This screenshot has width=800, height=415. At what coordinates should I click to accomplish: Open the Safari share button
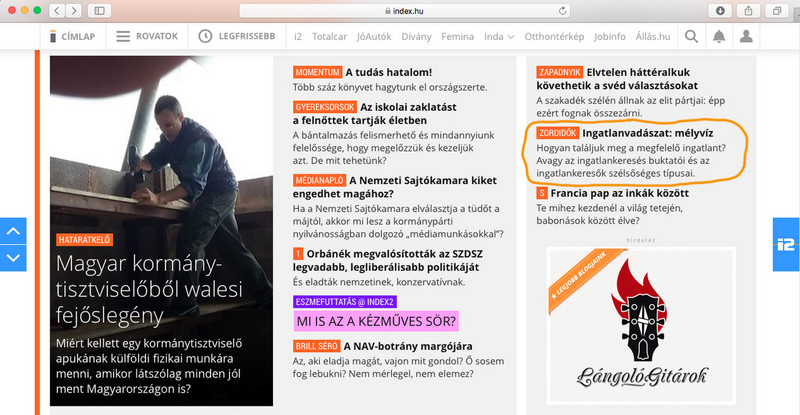(x=748, y=11)
